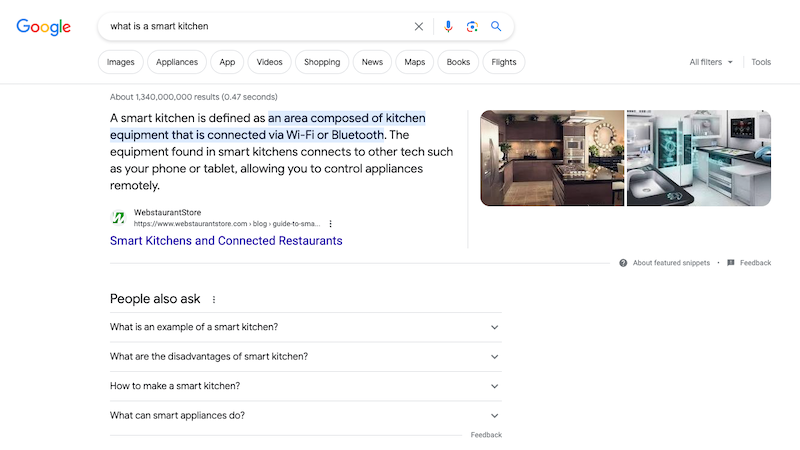Open the Tools options
Image resolution: width=800 pixels, height=450 pixels.
click(761, 62)
